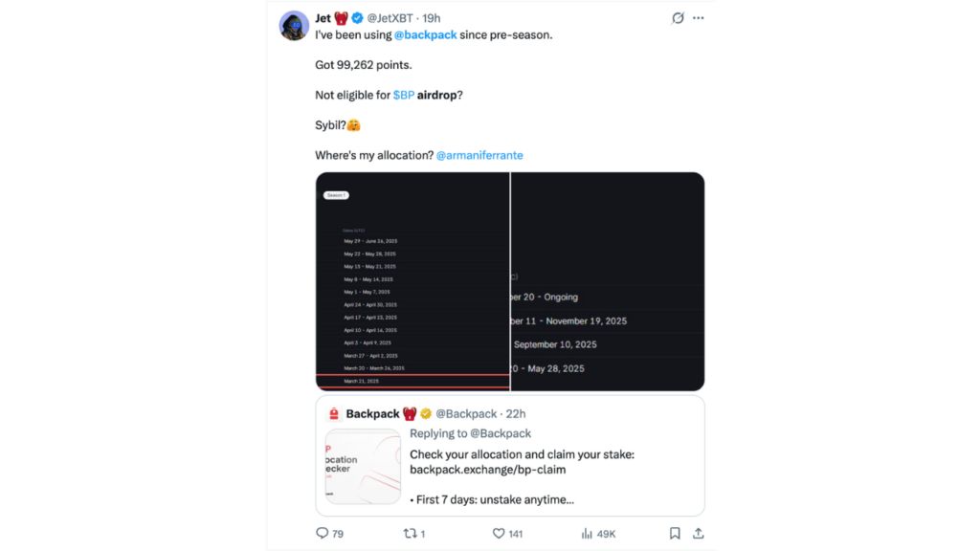Image resolution: width=980 pixels, height=551 pixels.
Task: Click the 19h tweet timestamp
Action: point(432,18)
